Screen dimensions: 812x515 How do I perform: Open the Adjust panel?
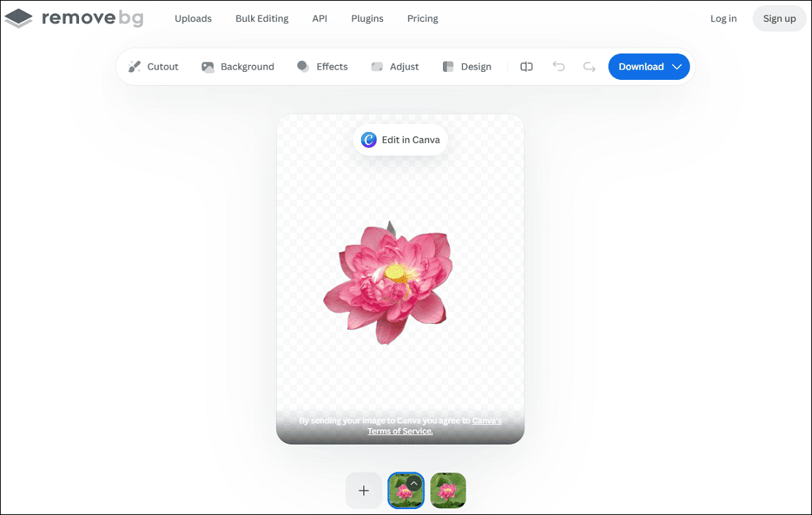[x=395, y=67]
